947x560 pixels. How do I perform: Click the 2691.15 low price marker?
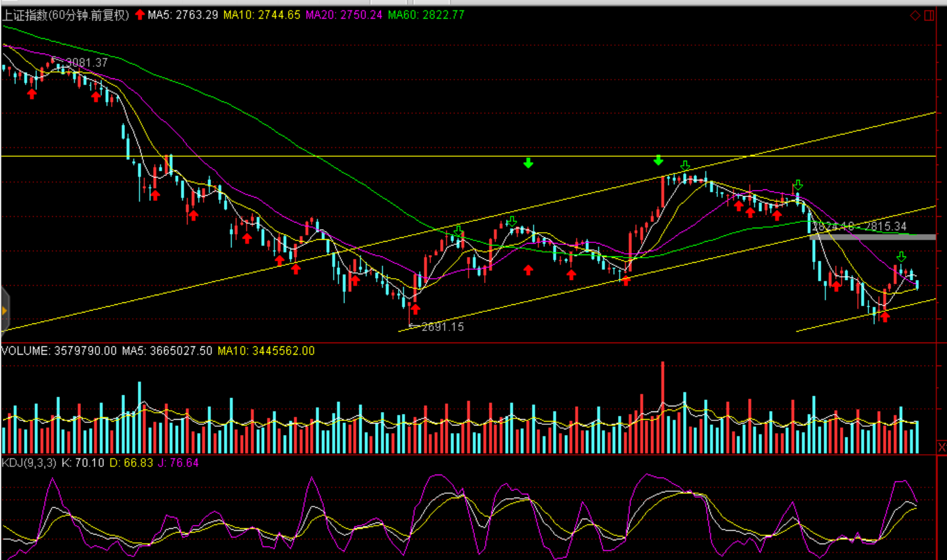tap(443, 327)
